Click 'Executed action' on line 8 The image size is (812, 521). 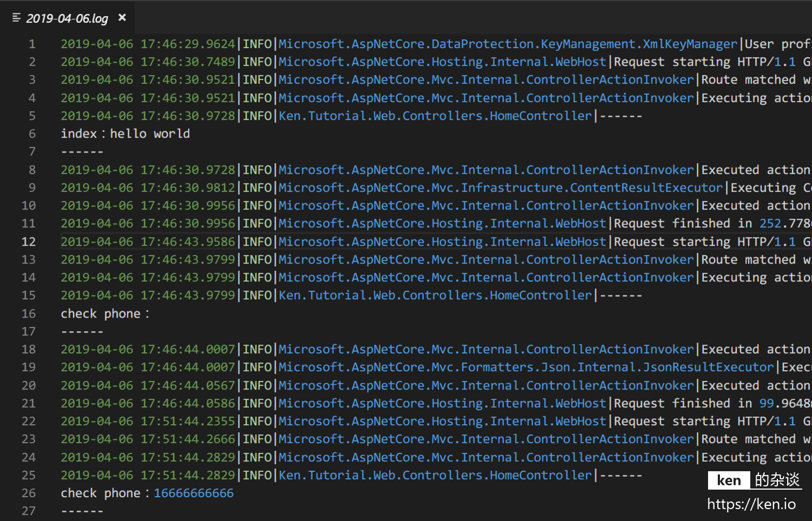point(756,170)
